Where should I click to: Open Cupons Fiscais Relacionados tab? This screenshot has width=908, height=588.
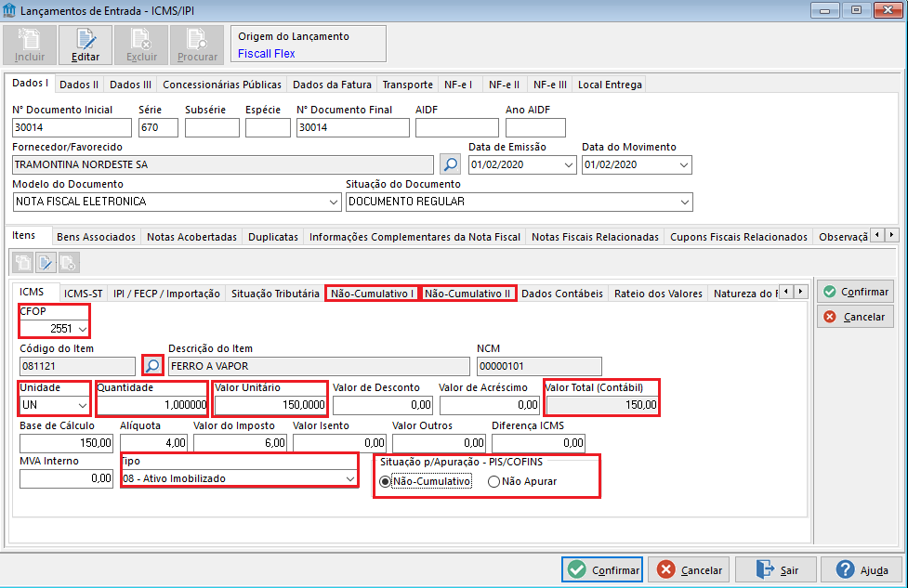pyautogui.click(x=738, y=237)
